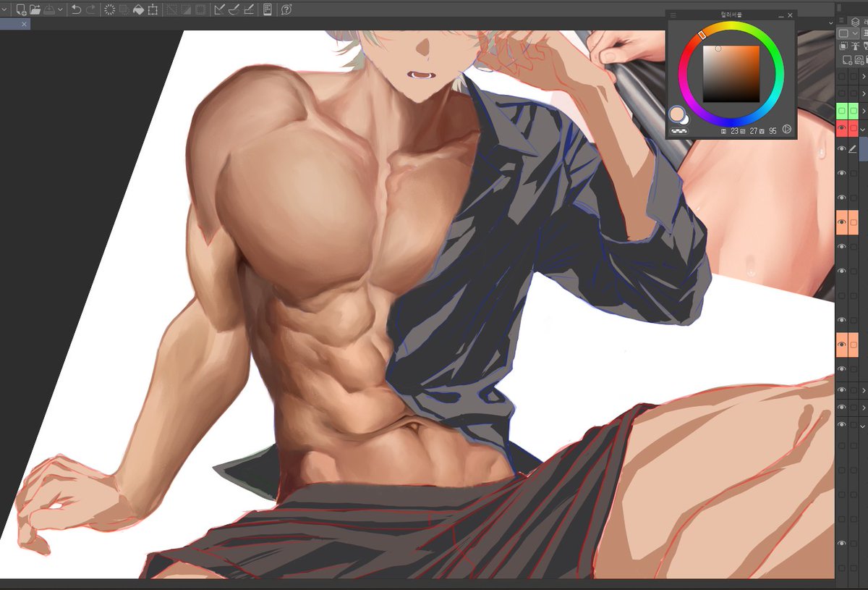Create a new canvas from command bar

tap(21, 9)
